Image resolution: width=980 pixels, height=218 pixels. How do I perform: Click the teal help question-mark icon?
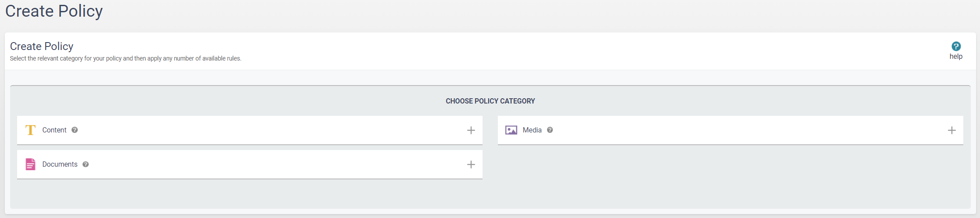coord(956,46)
